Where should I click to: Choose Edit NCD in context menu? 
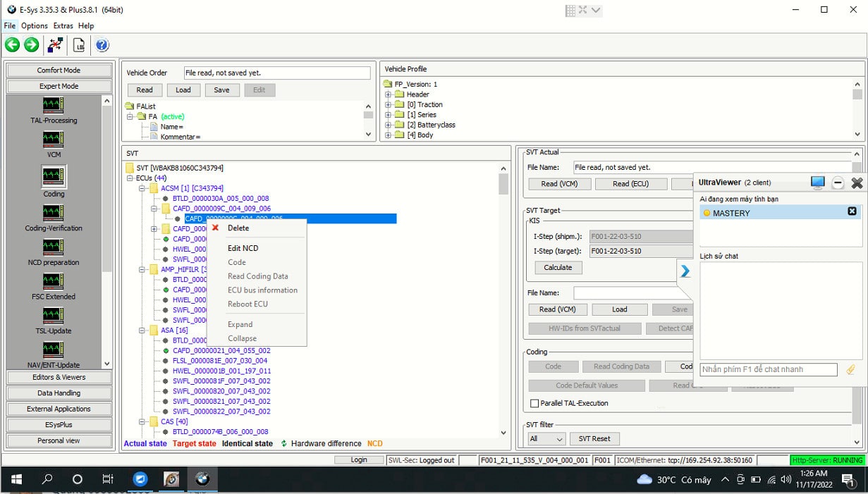coord(243,248)
